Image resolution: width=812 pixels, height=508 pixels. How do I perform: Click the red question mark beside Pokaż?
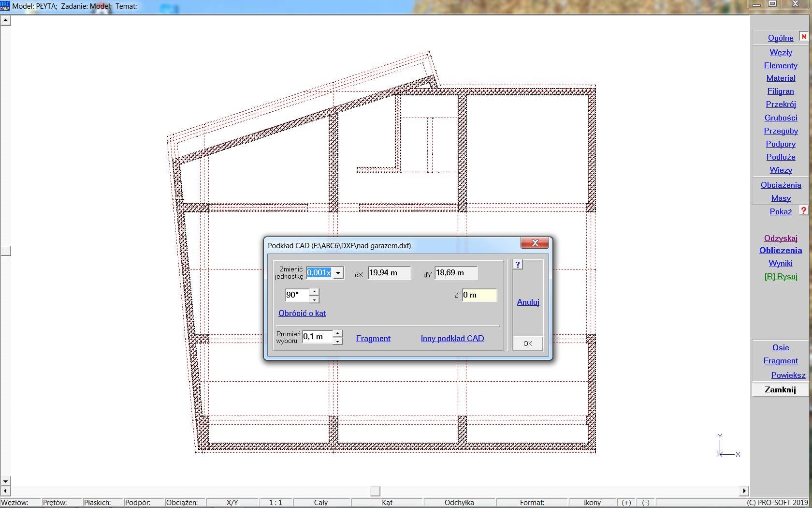[803, 211]
